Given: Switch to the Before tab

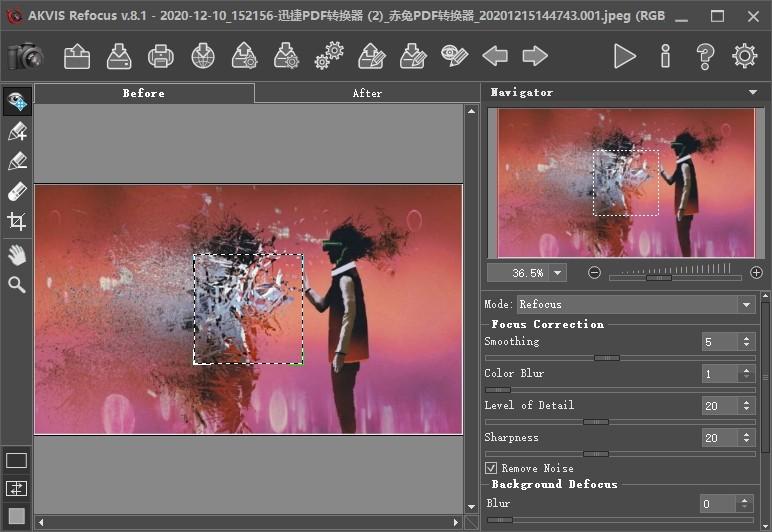Looking at the screenshot, I should pyautogui.click(x=144, y=93).
